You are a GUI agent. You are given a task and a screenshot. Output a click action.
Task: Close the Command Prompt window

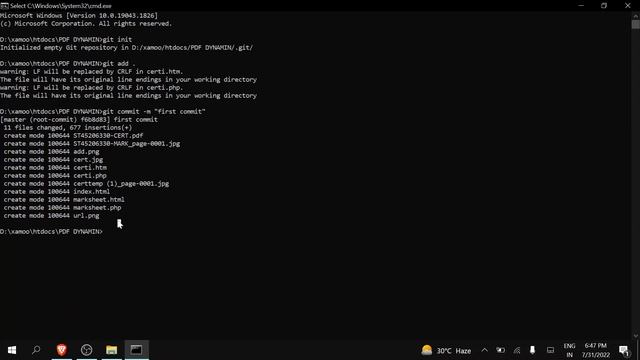[x=628, y=6]
